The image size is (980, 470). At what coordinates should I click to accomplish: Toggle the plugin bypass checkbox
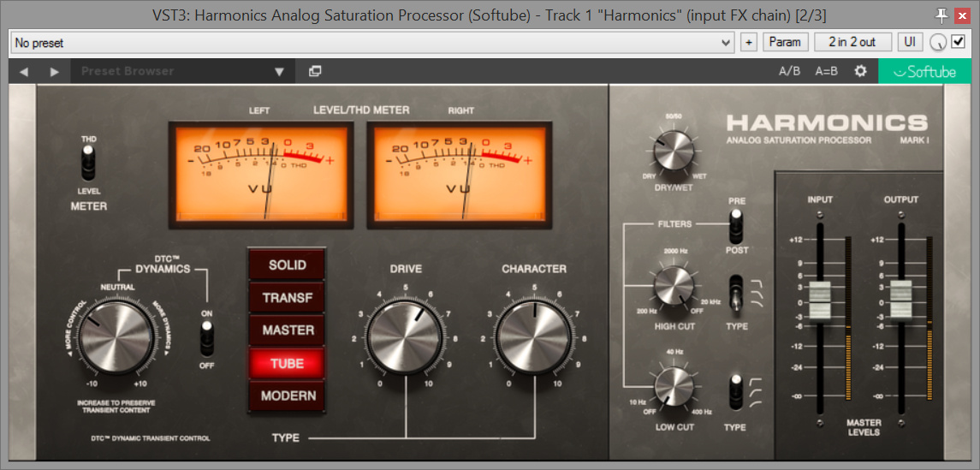(958, 42)
